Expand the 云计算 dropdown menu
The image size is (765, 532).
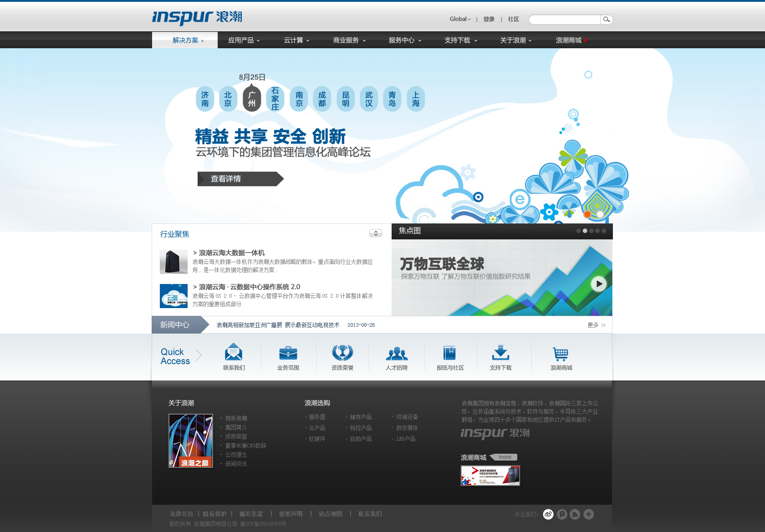click(x=296, y=40)
